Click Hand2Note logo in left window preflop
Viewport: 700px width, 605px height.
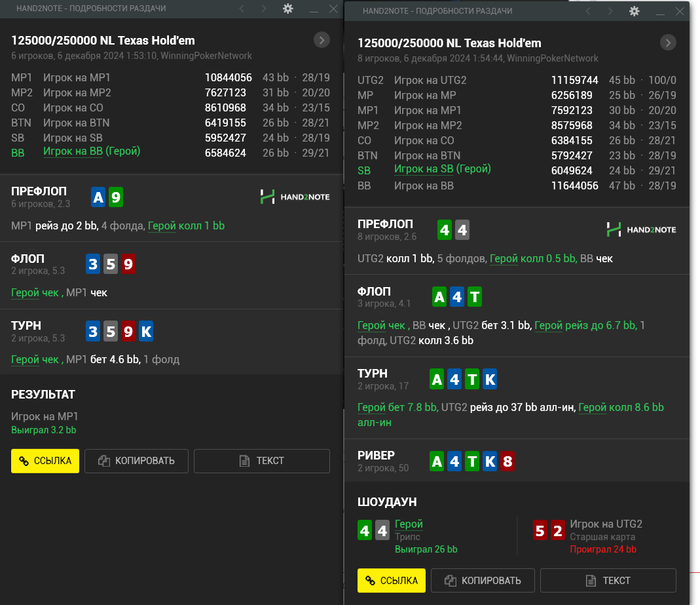click(295, 197)
